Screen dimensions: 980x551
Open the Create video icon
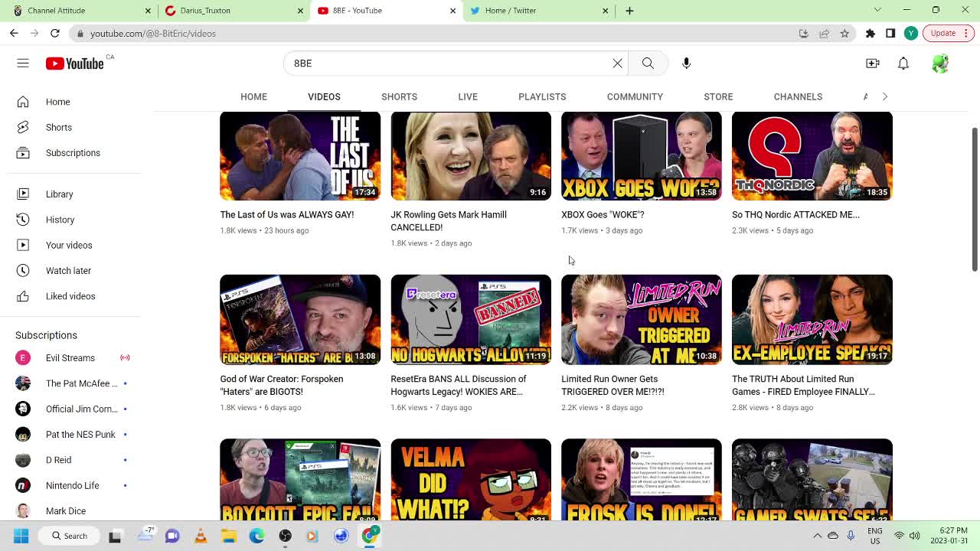click(873, 64)
